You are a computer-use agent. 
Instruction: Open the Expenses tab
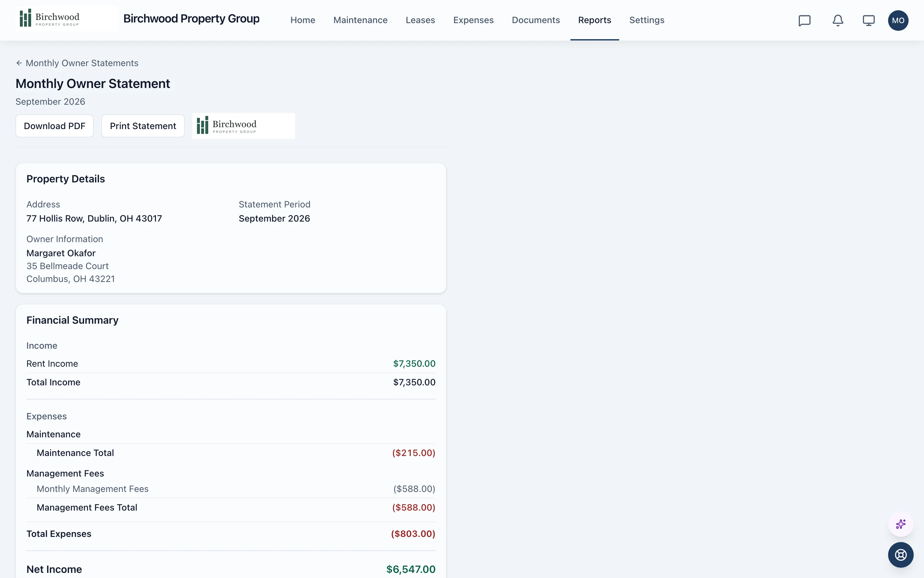(x=474, y=20)
